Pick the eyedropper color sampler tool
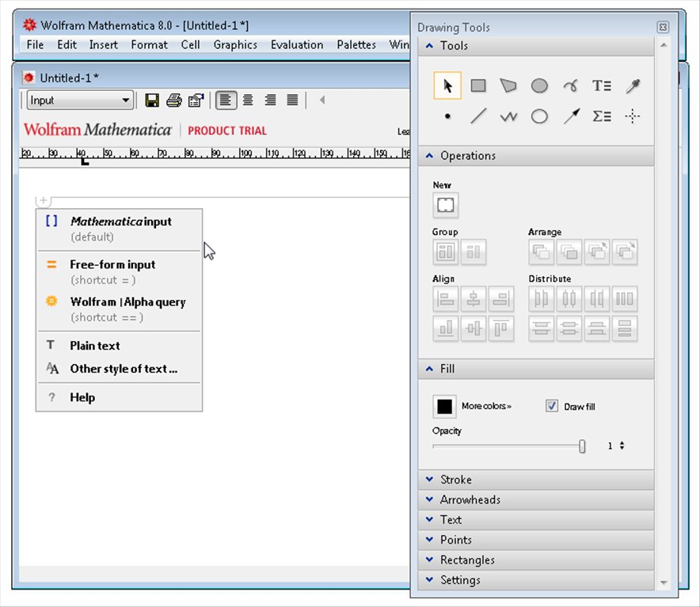The width and height of the screenshot is (700, 607). point(633,85)
